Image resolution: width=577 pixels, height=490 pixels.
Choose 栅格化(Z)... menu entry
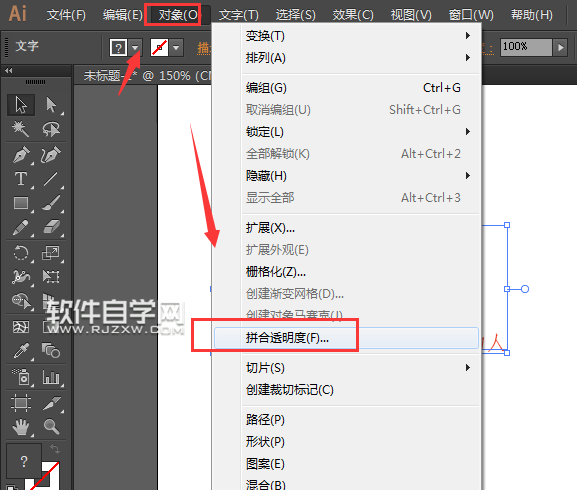point(346,272)
